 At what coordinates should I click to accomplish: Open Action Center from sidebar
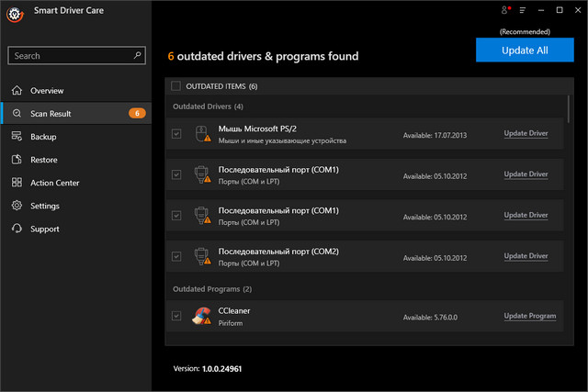[54, 183]
